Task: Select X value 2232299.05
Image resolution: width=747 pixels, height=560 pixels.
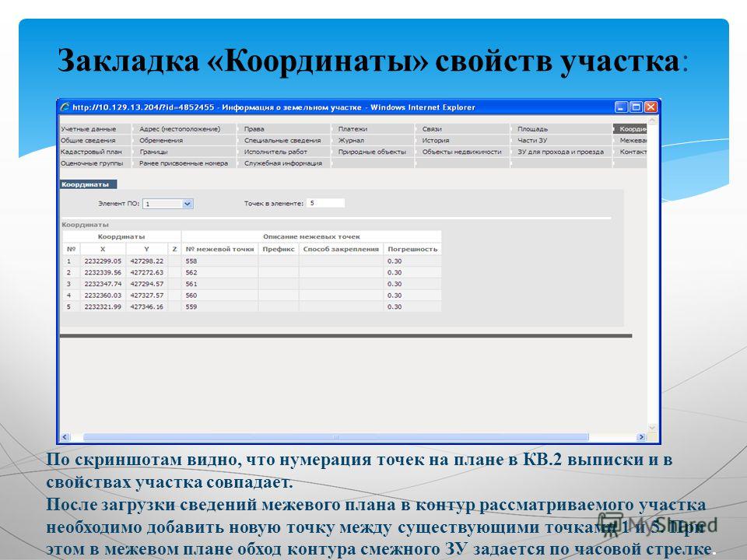Action: 103,261
